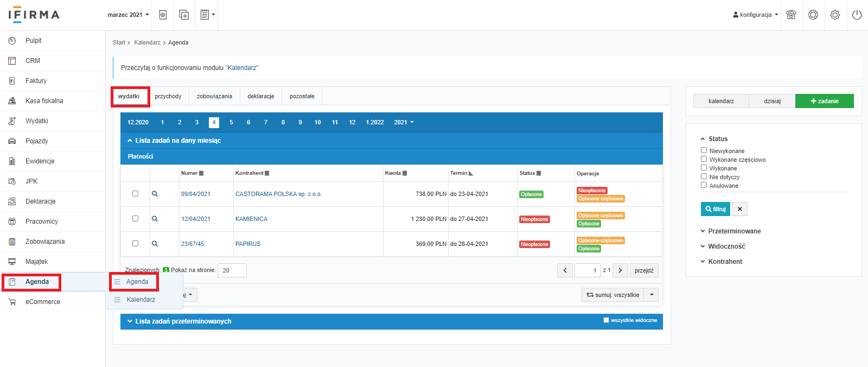
Task: Click the Ewidencje sidebar icon
Action: click(x=12, y=161)
